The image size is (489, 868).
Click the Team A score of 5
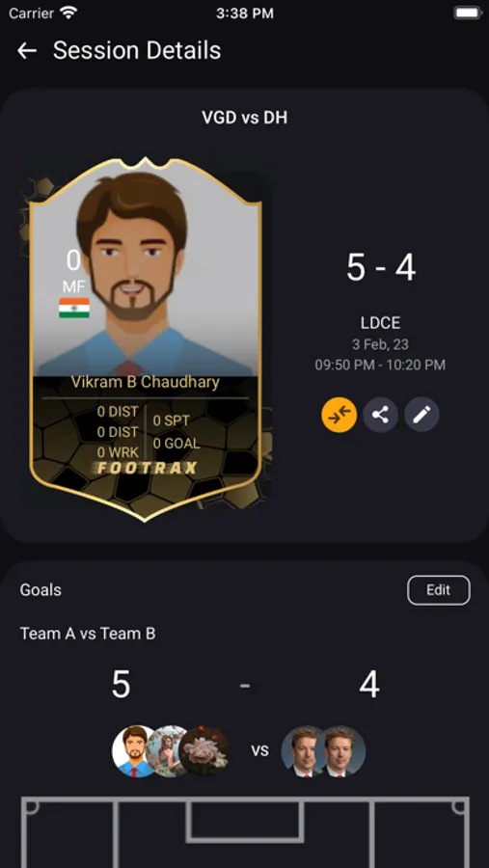tap(122, 685)
